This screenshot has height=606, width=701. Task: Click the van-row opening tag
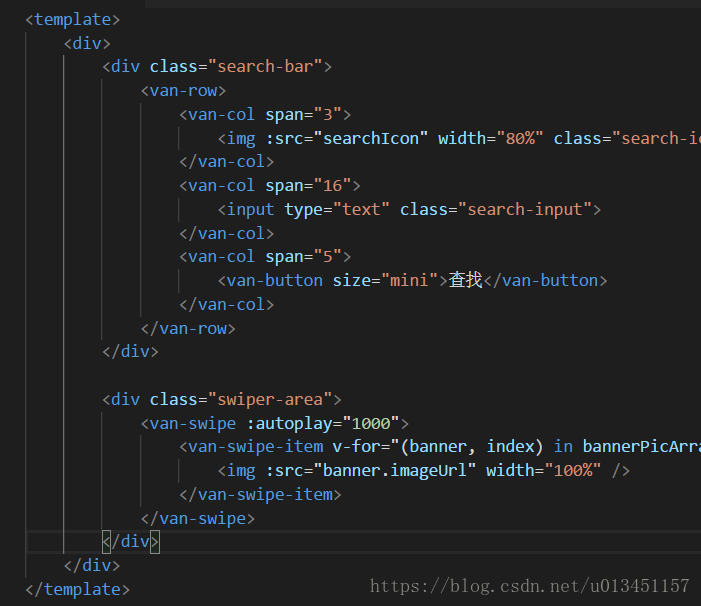point(184,91)
